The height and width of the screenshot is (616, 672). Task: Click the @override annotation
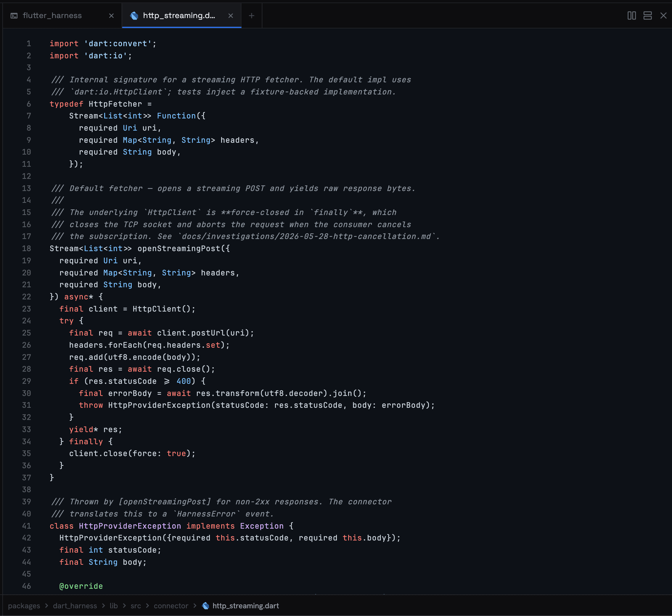pos(81,586)
